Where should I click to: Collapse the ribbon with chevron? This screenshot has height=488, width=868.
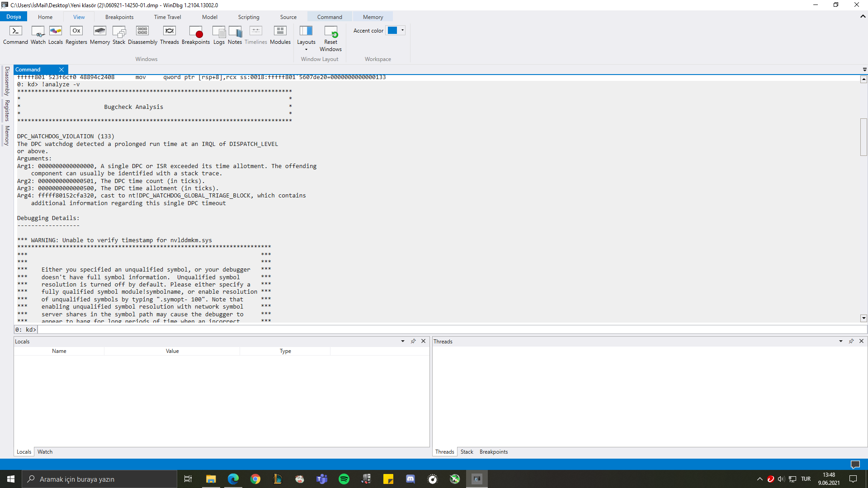[x=863, y=16]
